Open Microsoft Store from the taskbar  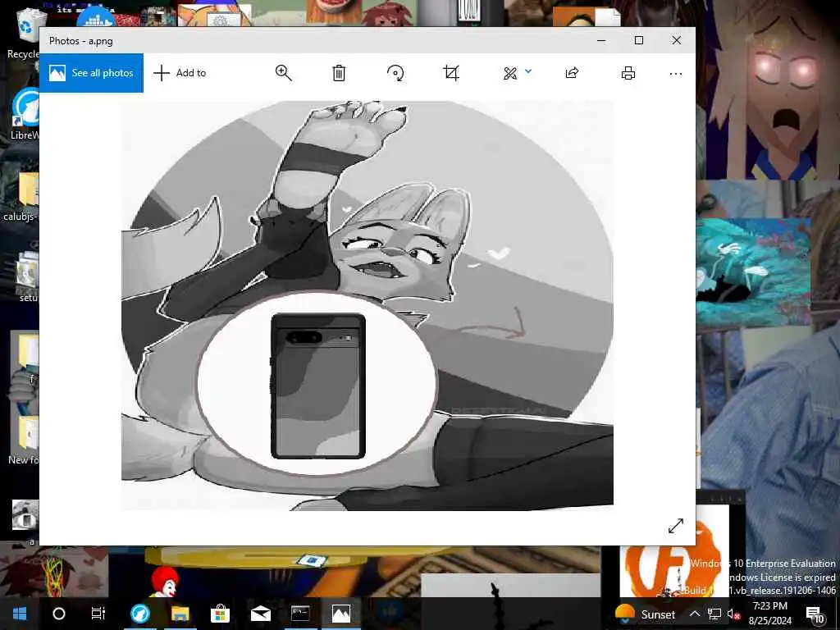220,614
